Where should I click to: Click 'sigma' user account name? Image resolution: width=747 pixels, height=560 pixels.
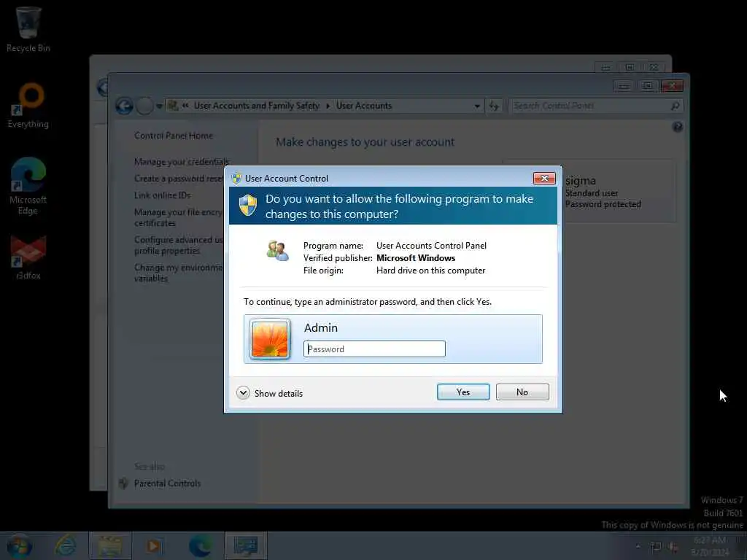click(x=580, y=181)
